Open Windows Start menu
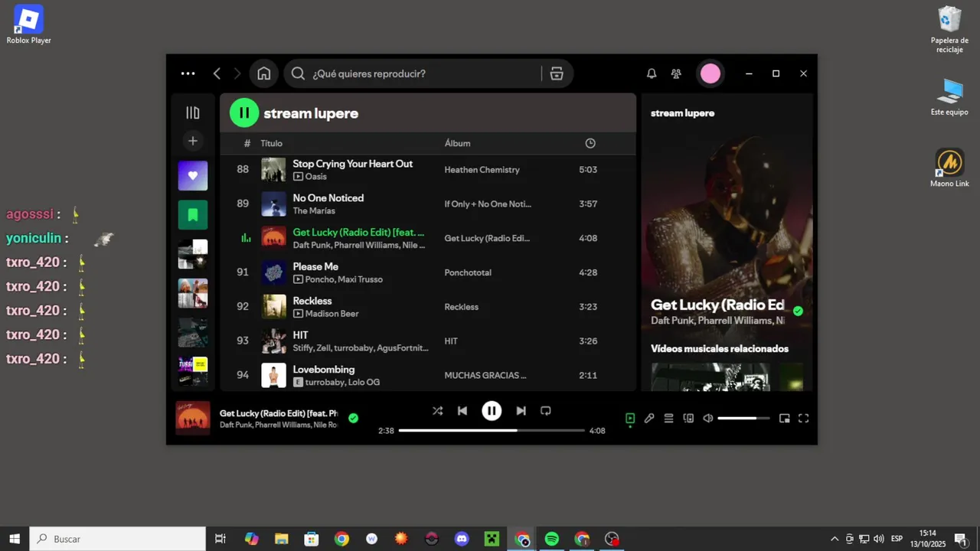Viewport: 980px width, 551px height. (14, 539)
